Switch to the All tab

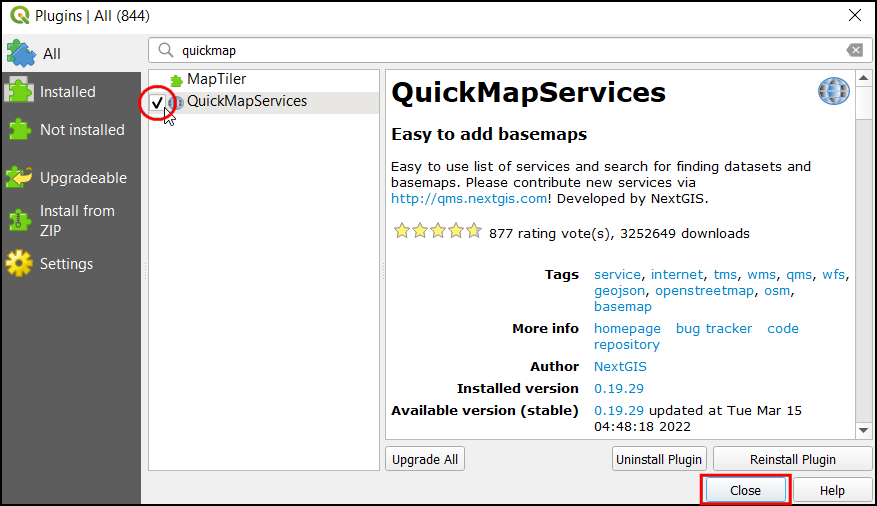pos(72,54)
